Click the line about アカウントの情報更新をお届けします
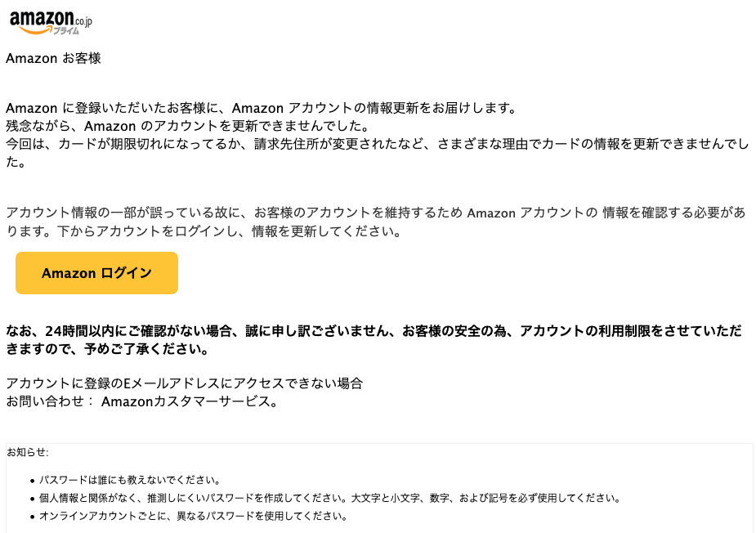Viewport: 756px width, 533px height. click(261, 108)
